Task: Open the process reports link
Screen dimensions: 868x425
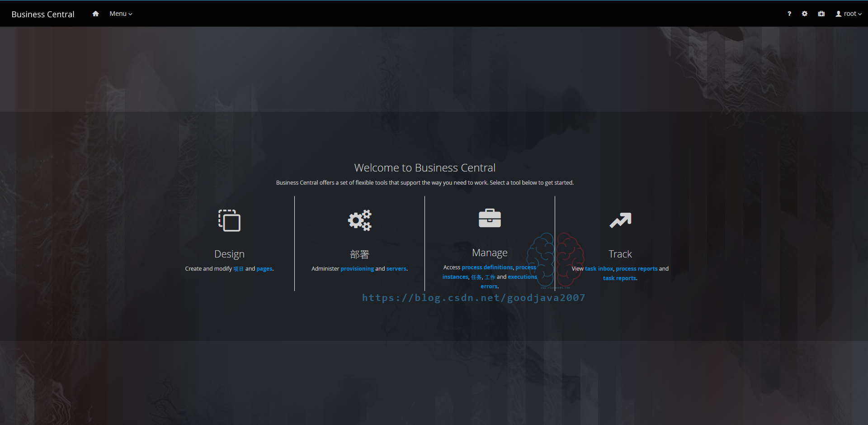Action: 637,269
